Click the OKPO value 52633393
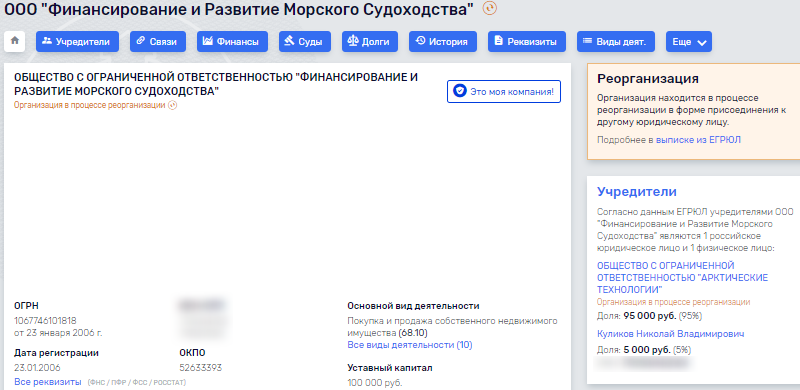Viewport: 800px width, 390px height. coord(201,368)
